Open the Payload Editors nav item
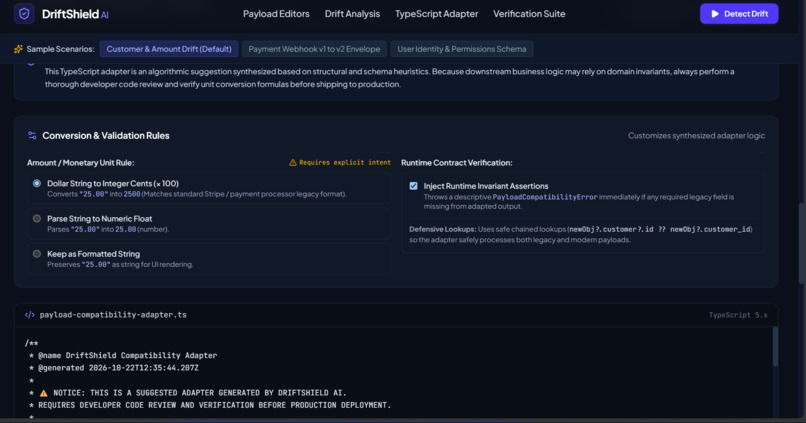The image size is (806, 423). click(276, 14)
